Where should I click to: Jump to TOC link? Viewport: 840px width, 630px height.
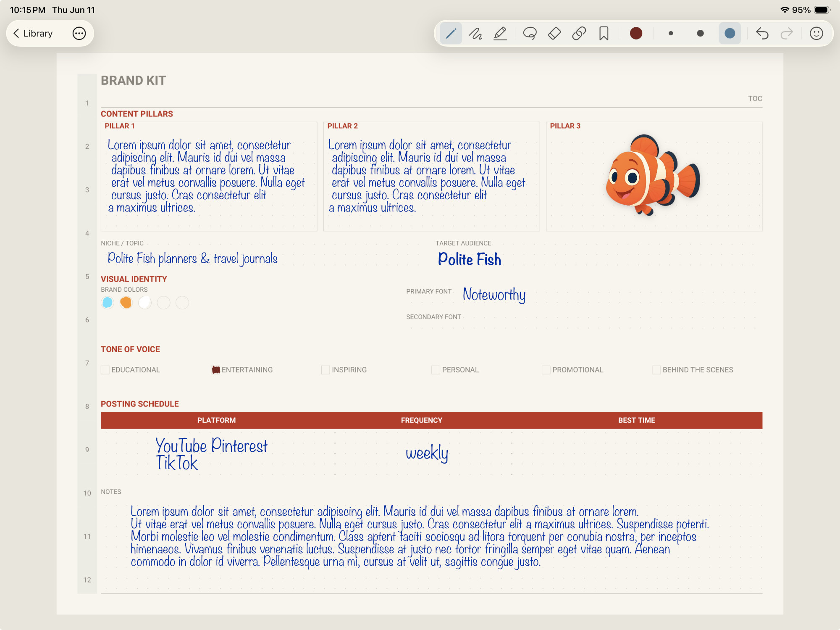(755, 98)
